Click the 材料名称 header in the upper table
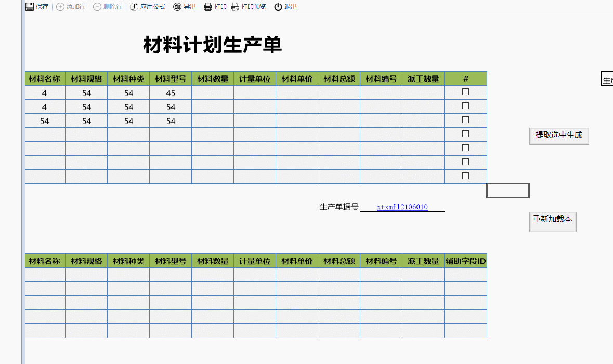This screenshot has width=613, height=364. pyautogui.click(x=45, y=79)
